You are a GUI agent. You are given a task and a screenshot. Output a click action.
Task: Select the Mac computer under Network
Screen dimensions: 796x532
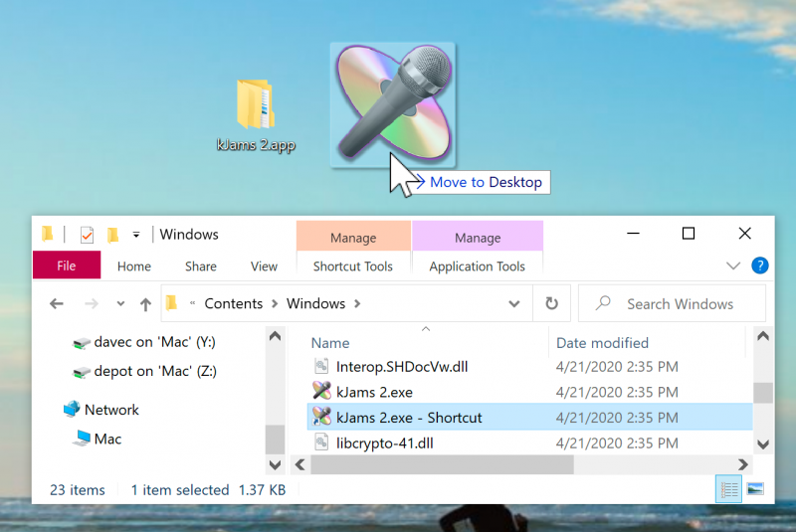[x=97, y=439]
